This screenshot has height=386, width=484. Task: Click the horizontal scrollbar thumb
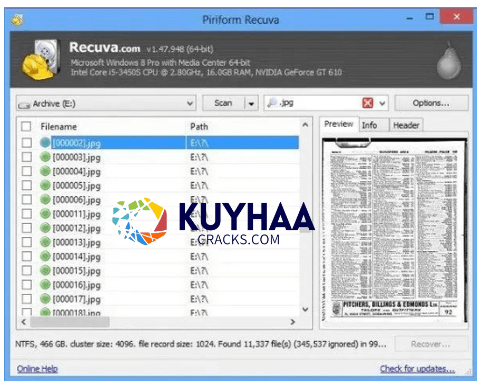[70, 322]
